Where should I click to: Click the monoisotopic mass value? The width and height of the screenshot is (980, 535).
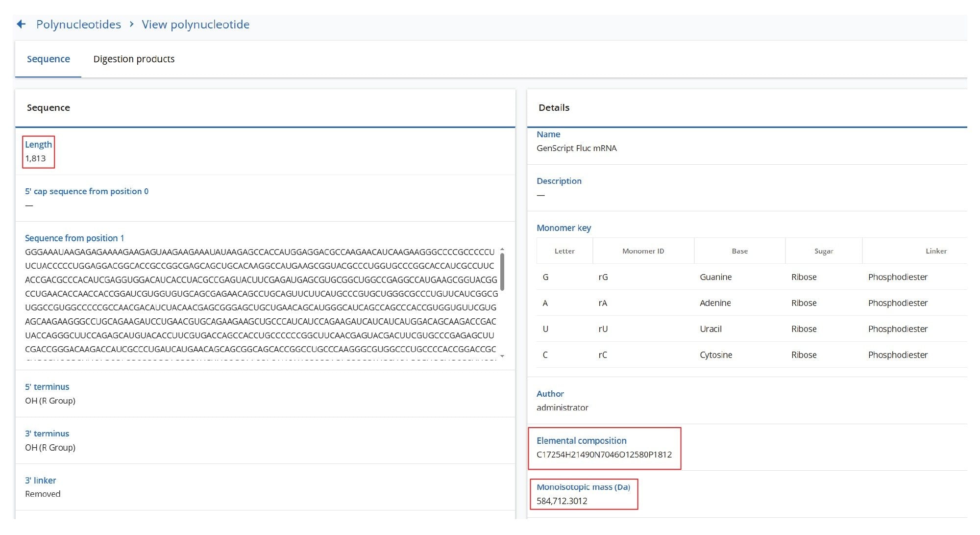point(562,501)
